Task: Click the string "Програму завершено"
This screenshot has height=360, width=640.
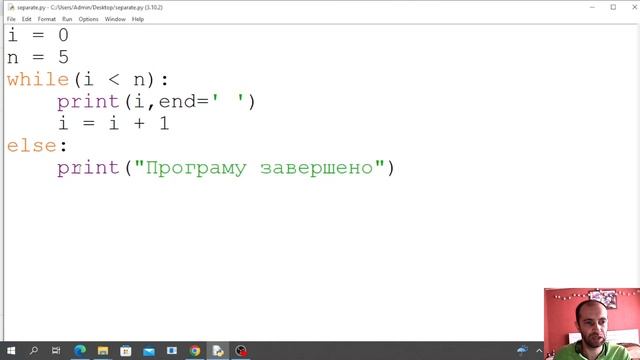Action: click(259, 168)
